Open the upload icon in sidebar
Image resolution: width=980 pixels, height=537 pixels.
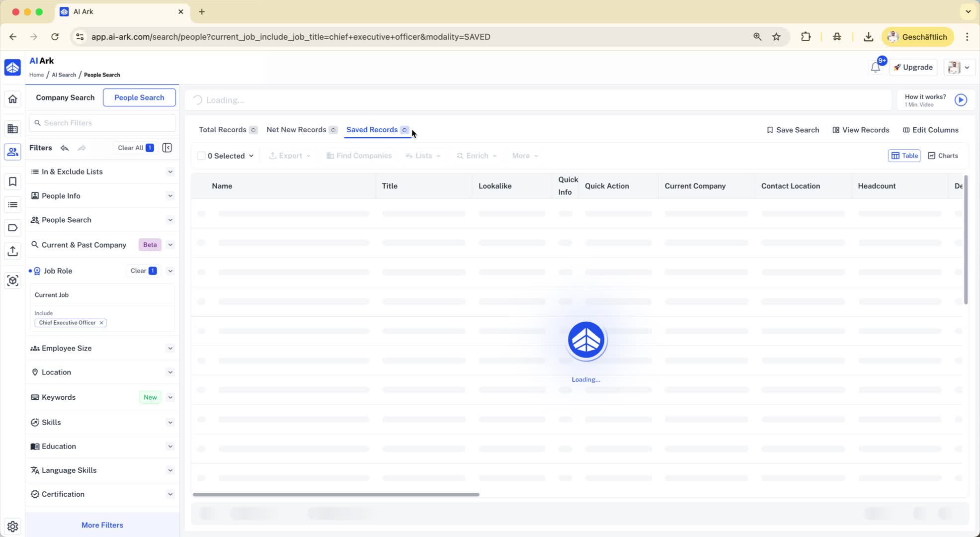coord(12,251)
